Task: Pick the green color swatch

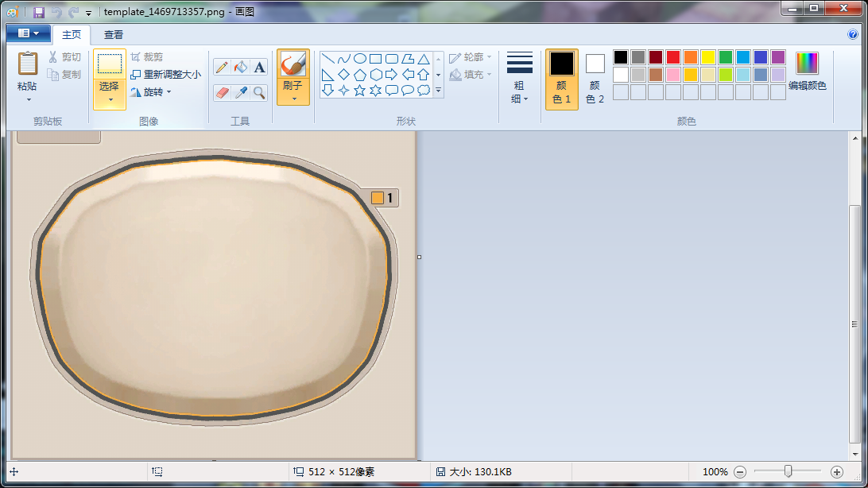Action: click(726, 57)
